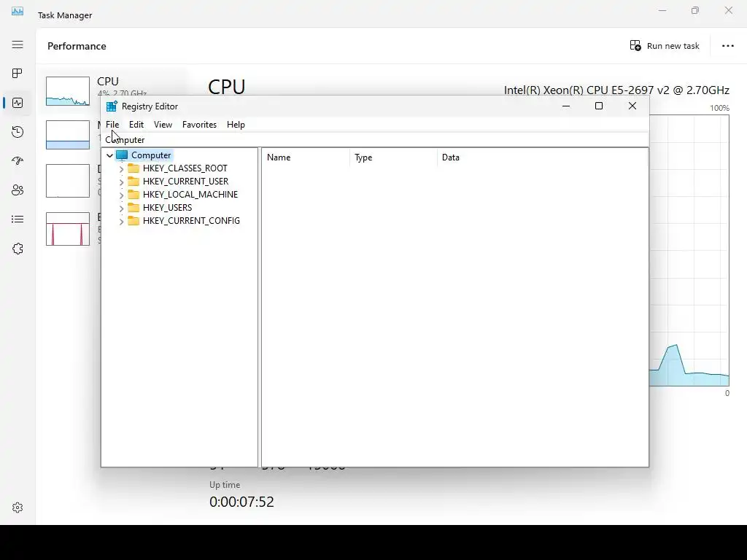Viewport: 747px width, 560px height.
Task: Open the Users icon in Task Manager sidebar
Action: pyautogui.click(x=18, y=190)
